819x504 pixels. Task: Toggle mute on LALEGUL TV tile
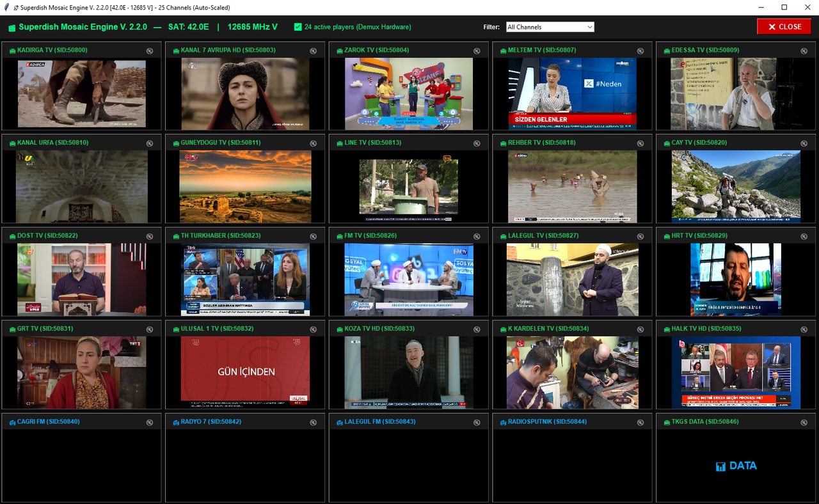[x=640, y=236]
